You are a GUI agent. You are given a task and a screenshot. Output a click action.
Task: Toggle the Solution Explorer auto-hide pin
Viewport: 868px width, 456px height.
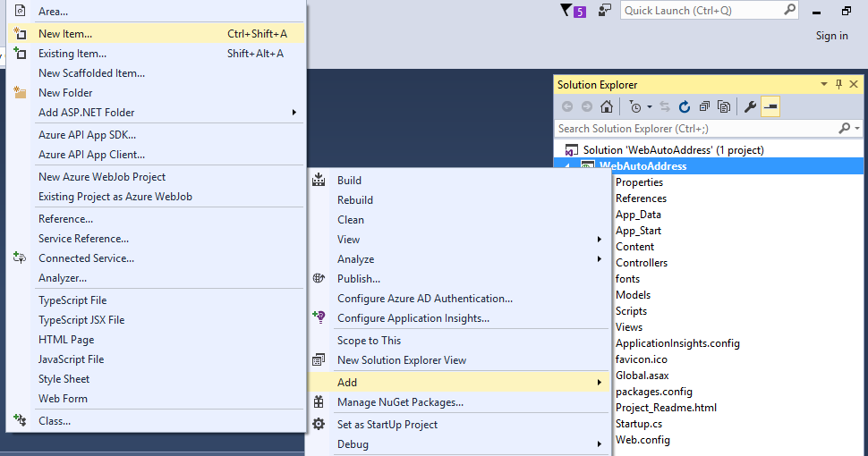(x=838, y=85)
